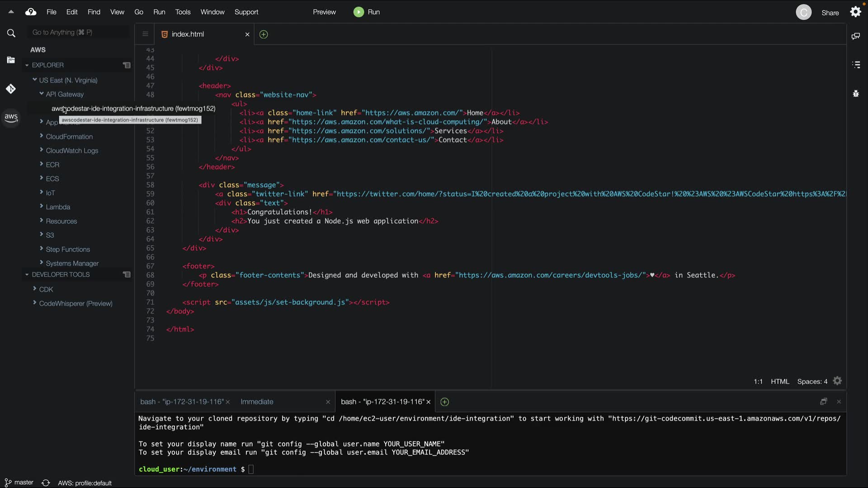Viewport: 868px width, 488px height.
Task: Click the sync changes icon in status bar
Action: pos(46,483)
